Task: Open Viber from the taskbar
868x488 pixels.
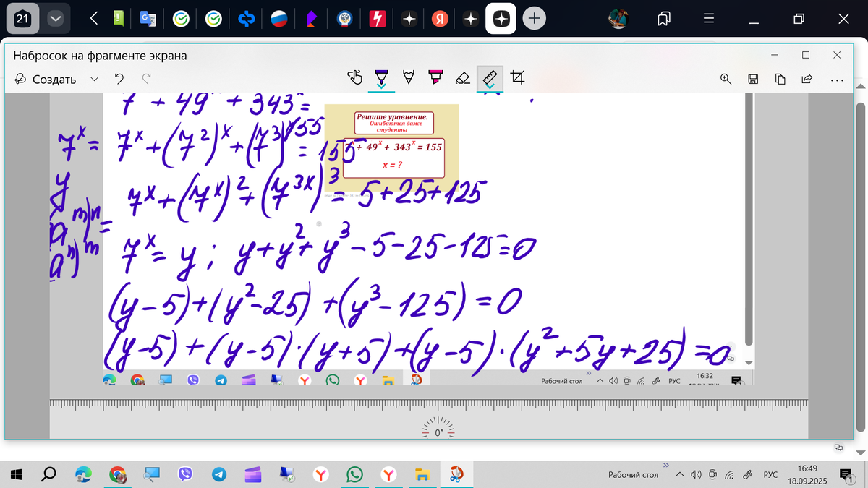Action: [185, 475]
